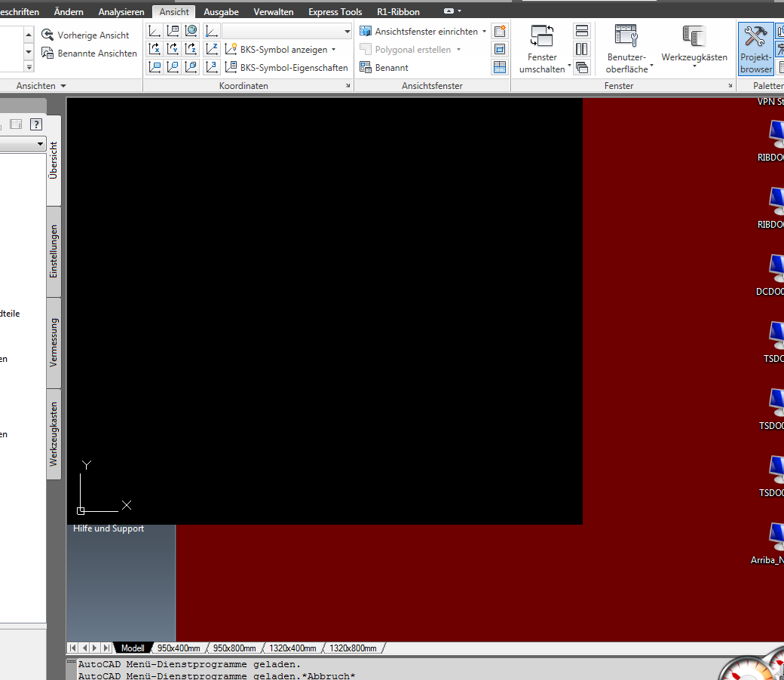This screenshot has height=680, width=784.
Task: Select the Ansicht ribbon tab
Action: [x=174, y=11]
